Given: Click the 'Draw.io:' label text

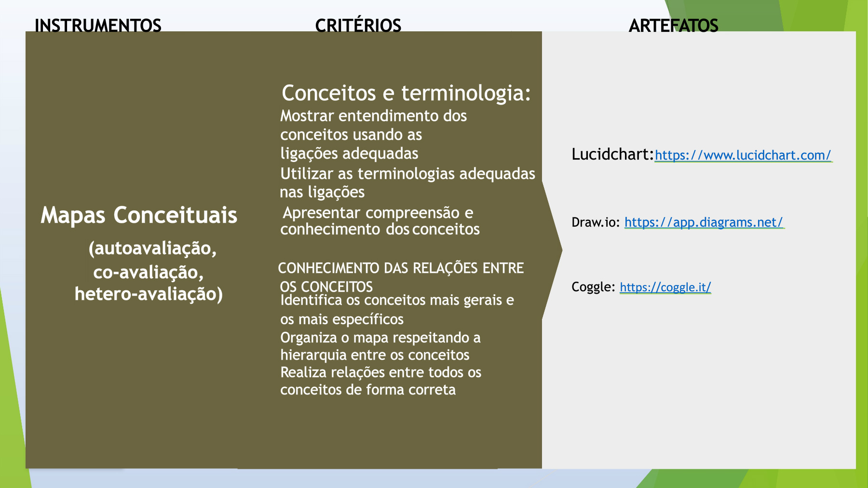Looking at the screenshot, I should [x=596, y=222].
